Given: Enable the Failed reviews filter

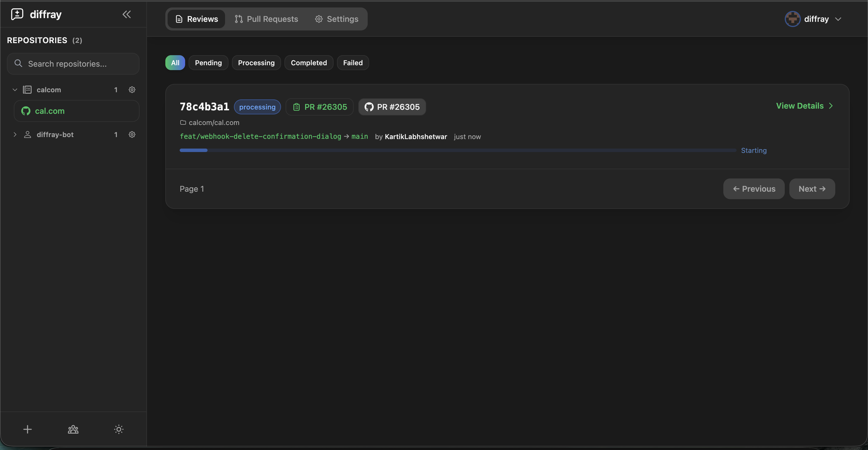Looking at the screenshot, I should point(352,62).
